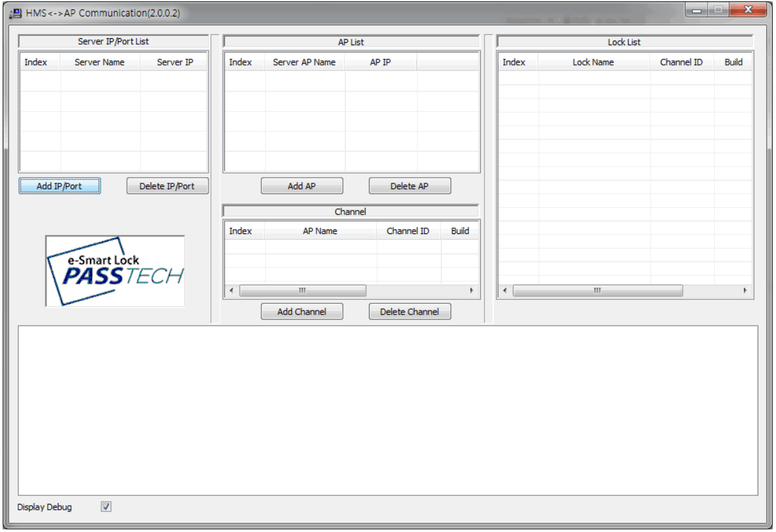Click the Add AP button
The height and width of the screenshot is (532, 776).
pos(302,185)
